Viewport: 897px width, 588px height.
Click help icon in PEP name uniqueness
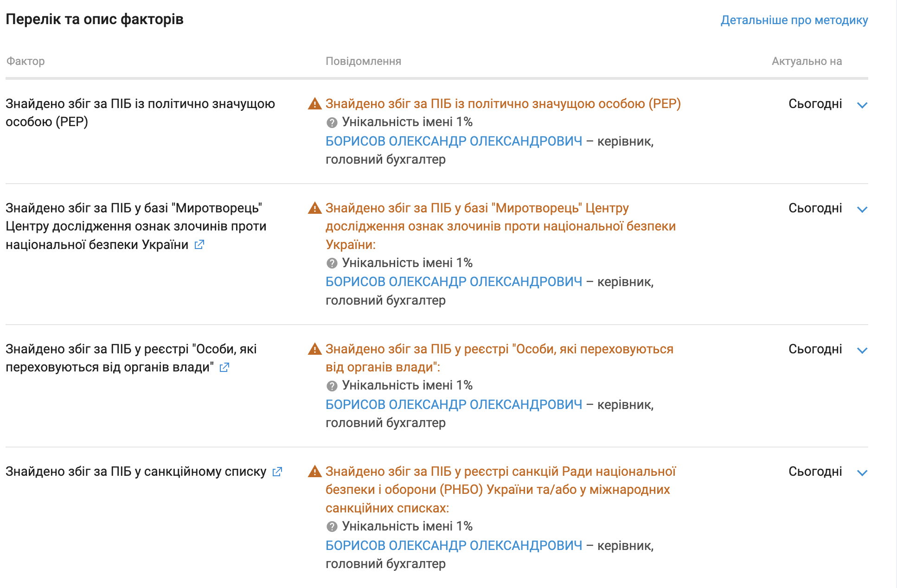tap(332, 122)
